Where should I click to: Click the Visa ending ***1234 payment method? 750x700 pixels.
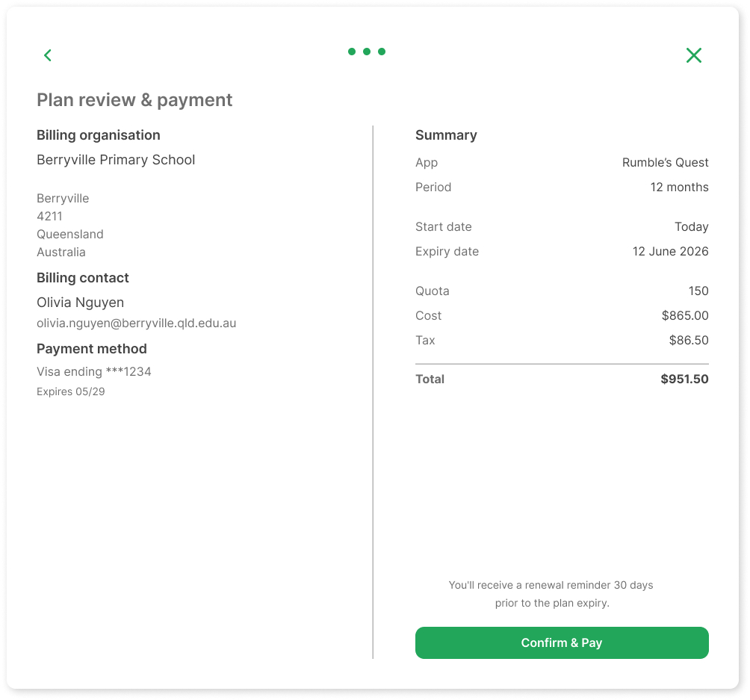click(94, 371)
